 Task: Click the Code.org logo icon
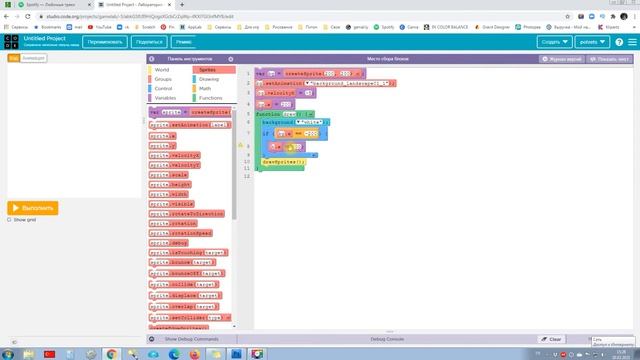point(11,42)
